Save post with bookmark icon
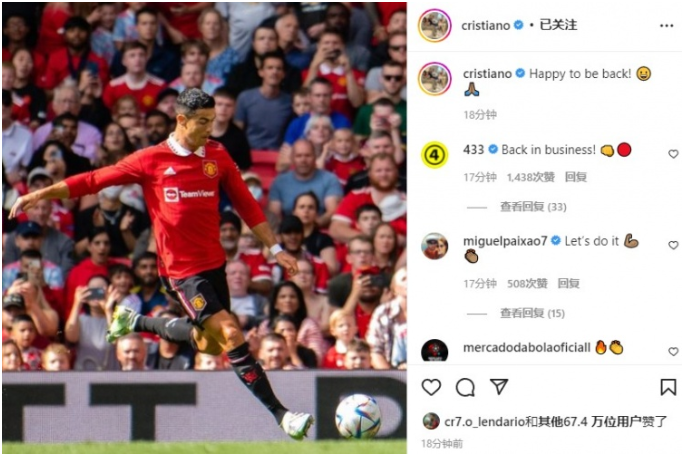 pyautogui.click(x=668, y=387)
